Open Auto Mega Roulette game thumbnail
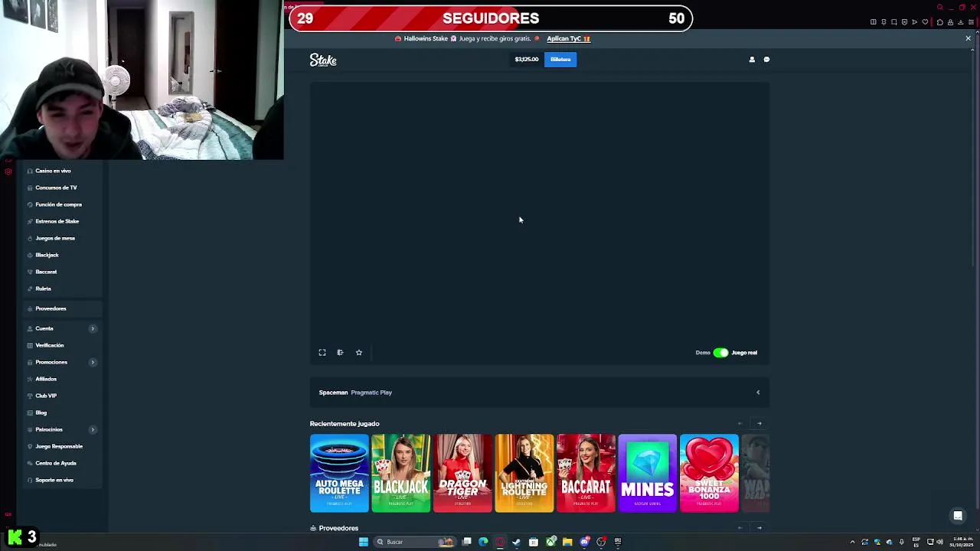This screenshot has height=551, width=980. tap(339, 473)
